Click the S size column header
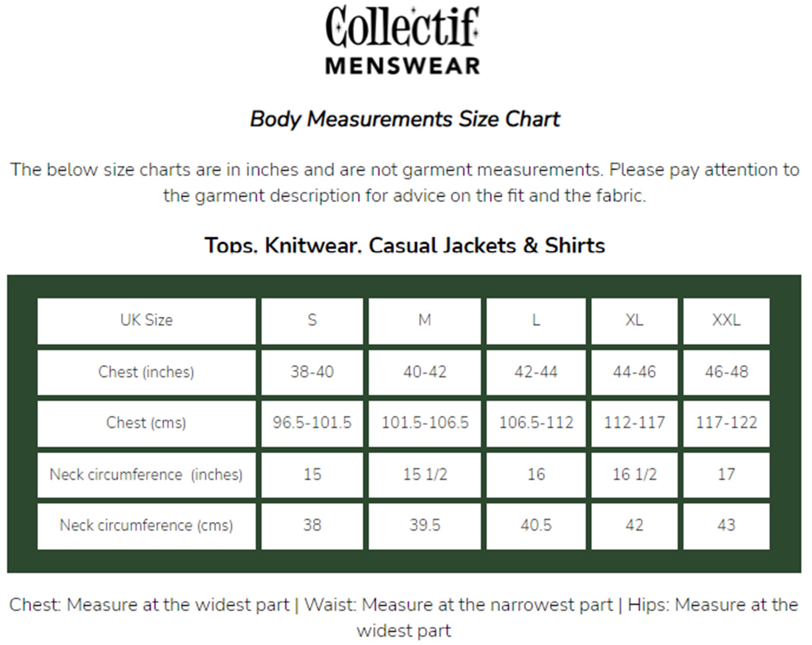 [x=312, y=321]
